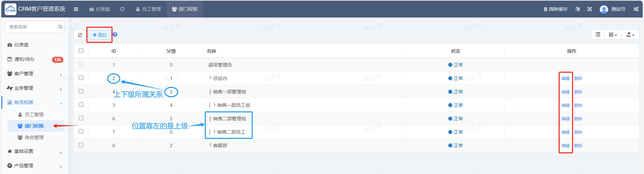Toggle the select-all checkbox in table header
This screenshot has width=644, height=174.
(81, 51)
